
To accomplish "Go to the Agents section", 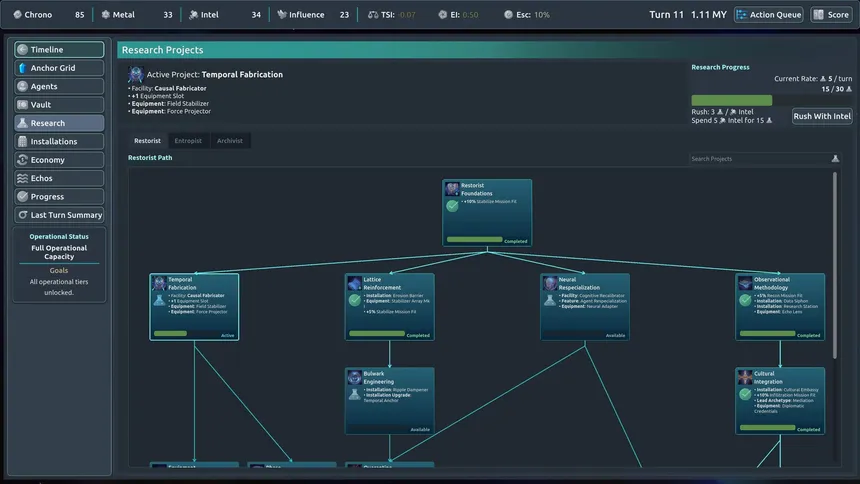I will [x=59, y=86].
